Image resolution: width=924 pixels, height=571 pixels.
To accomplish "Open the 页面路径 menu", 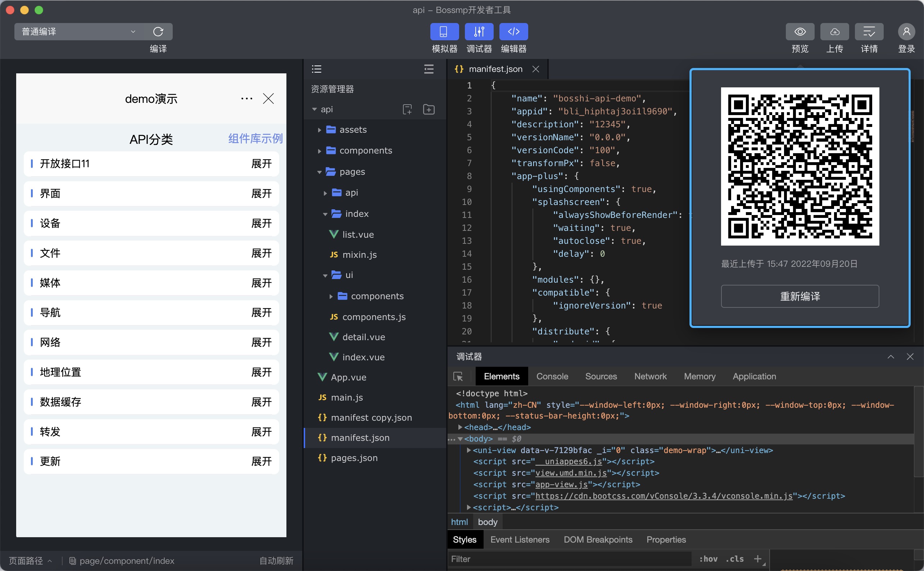I will (30, 561).
